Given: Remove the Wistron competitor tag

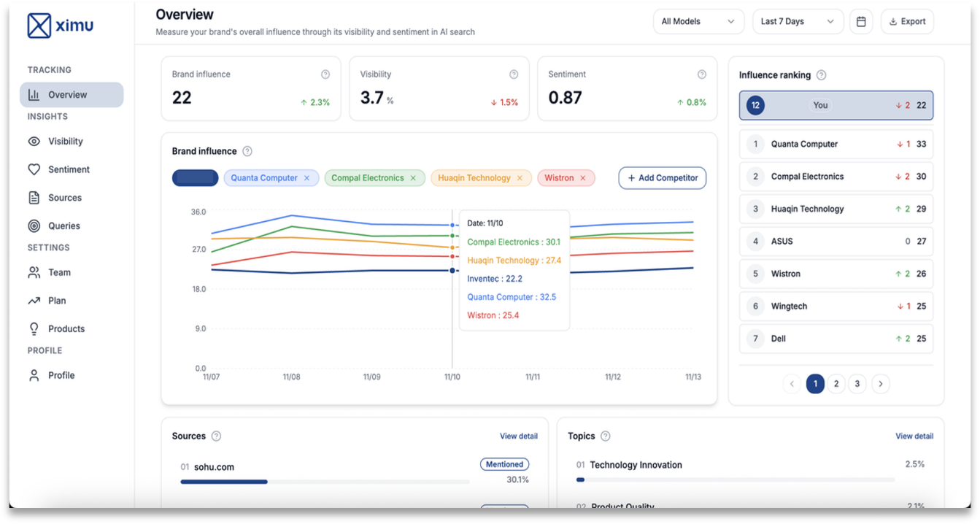Looking at the screenshot, I should coord(583,178).
